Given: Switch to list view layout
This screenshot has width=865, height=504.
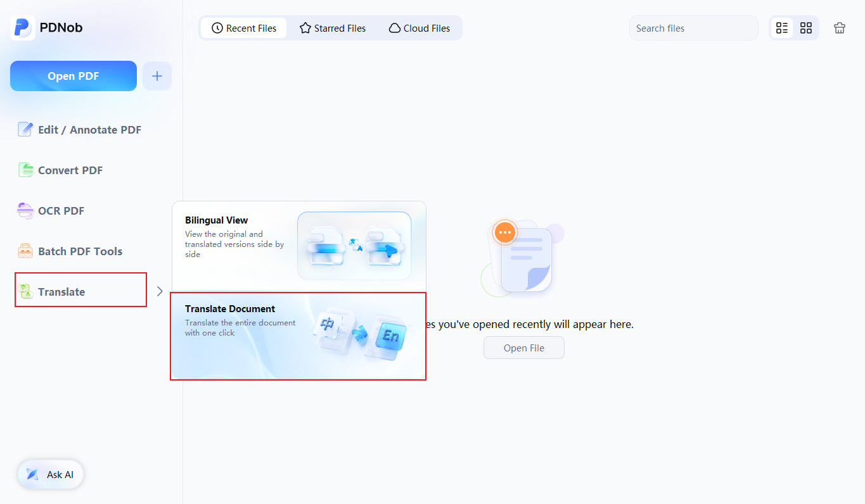Looking at the screenshot, I should [782, 28].
